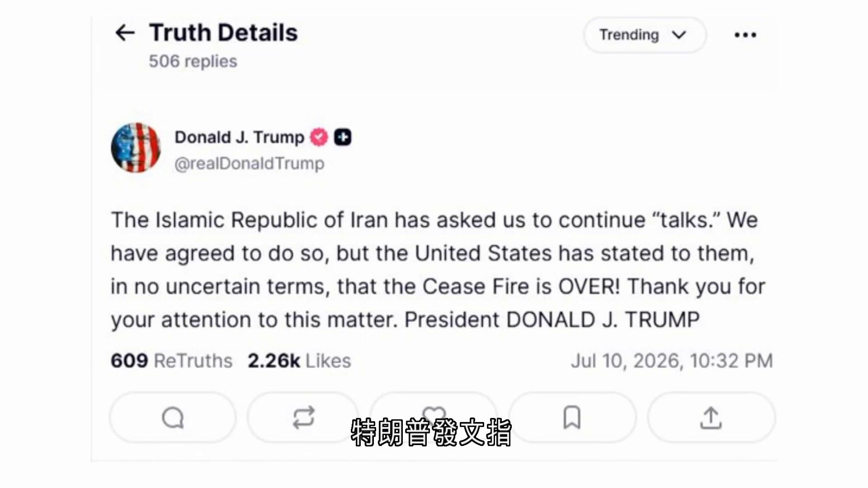View the 2.26k Likes list
868x488 pixels.
[299, 361]
